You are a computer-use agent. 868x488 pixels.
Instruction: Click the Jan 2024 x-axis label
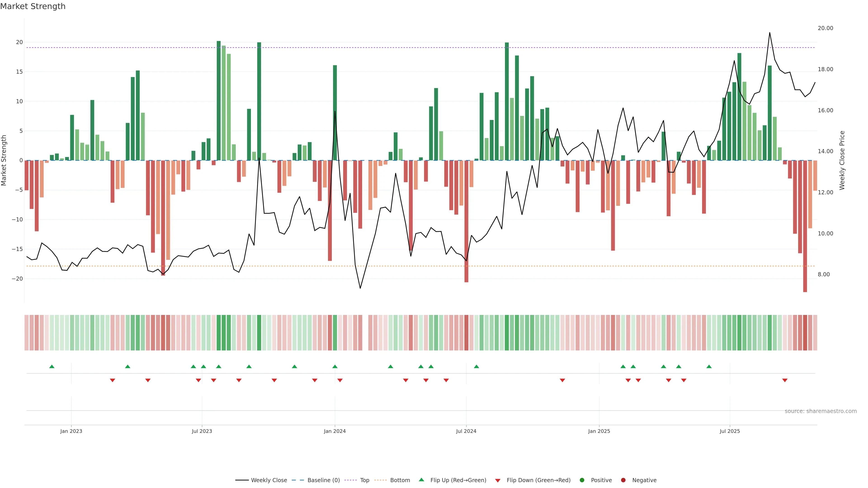click(x=335, y=431)
